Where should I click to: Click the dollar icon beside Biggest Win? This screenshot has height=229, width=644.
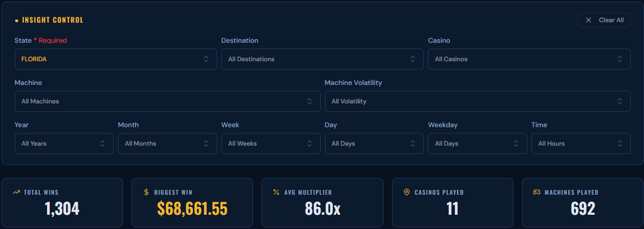tap(146, 193)
